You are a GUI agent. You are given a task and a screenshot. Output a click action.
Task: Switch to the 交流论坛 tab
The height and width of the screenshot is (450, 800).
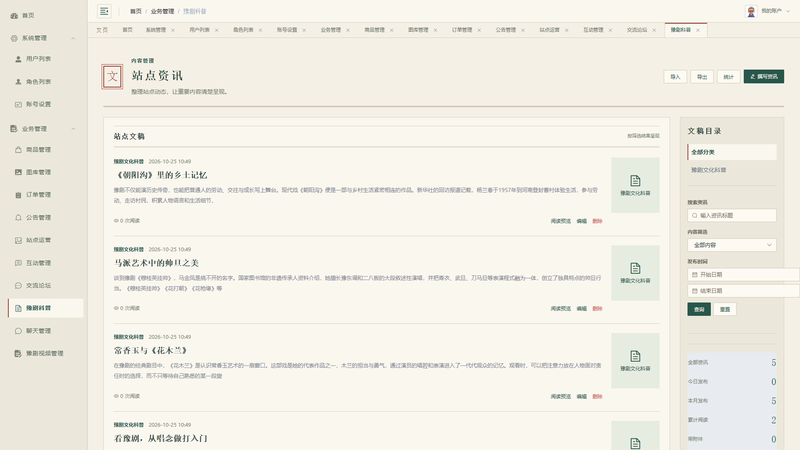tap(637, 30)
